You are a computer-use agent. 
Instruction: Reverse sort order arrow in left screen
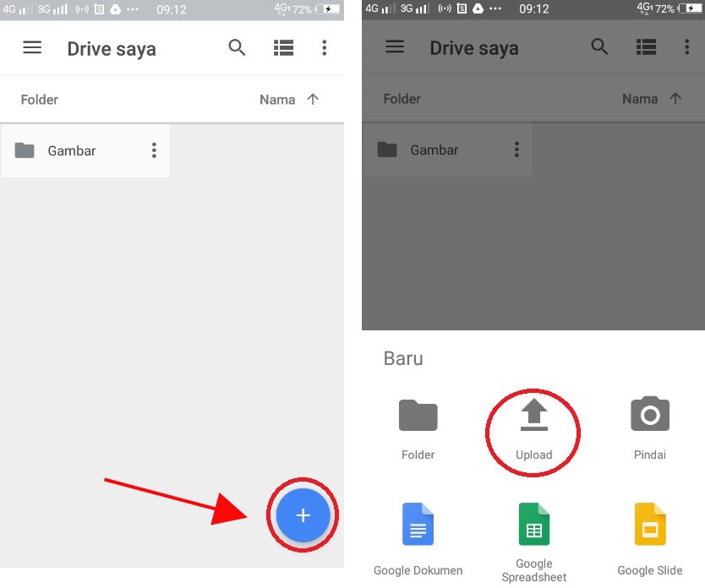[x=313, y=99]
